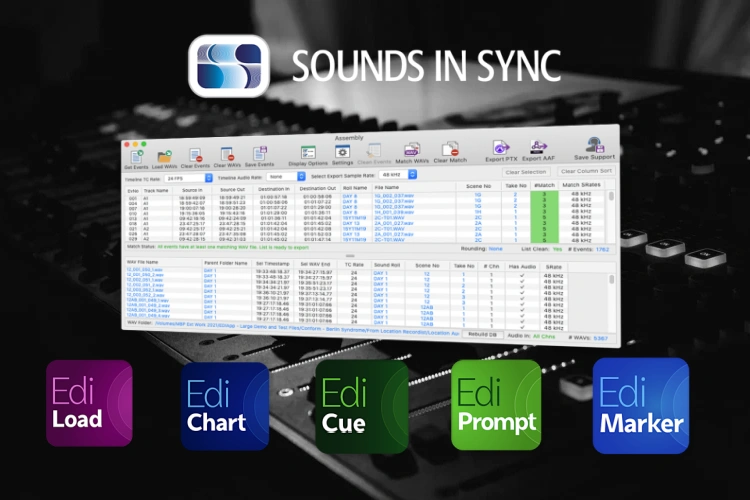Click the Load WAVs folder icon

tap(165, 156)
